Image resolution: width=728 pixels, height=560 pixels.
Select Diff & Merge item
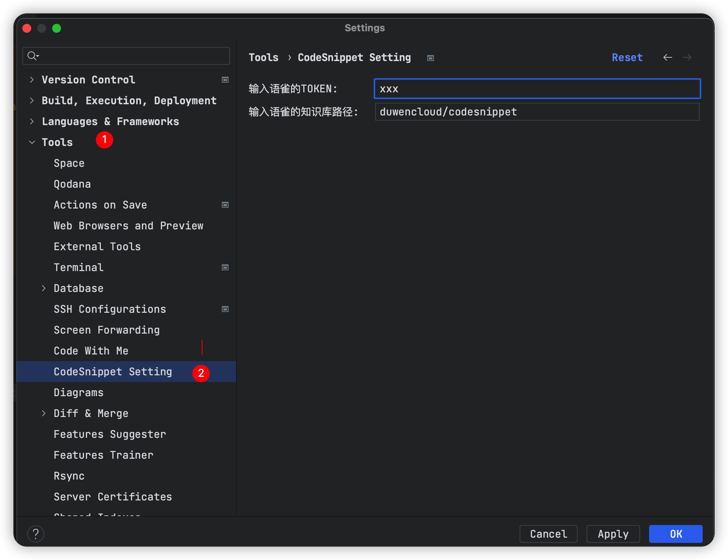[91, 413]
